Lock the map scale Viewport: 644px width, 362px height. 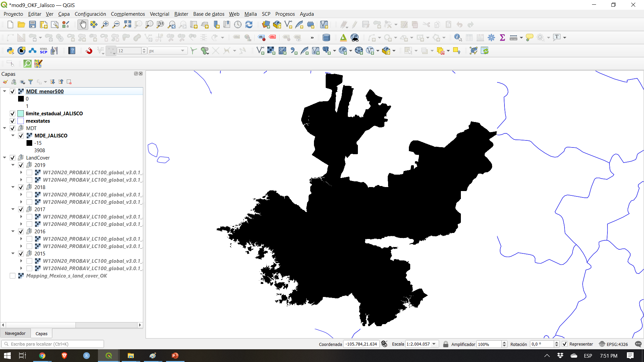445,344
